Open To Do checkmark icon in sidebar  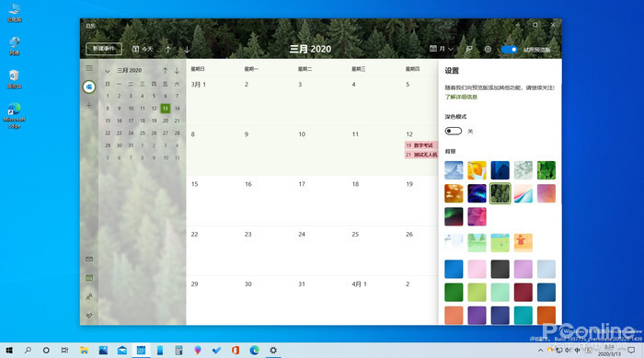tap(89, 316)
